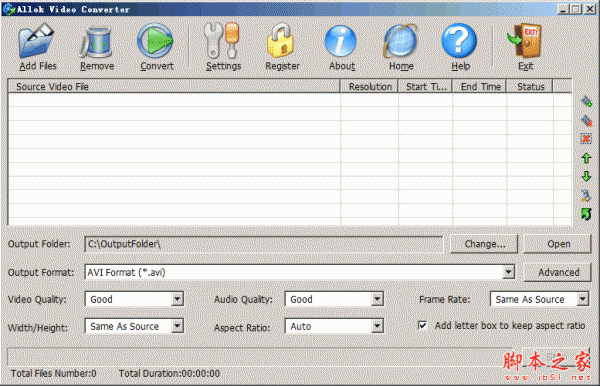Click the clear-all red X box icon
The width and height of the screenshot is (600, 386).
tap(586, 138)
